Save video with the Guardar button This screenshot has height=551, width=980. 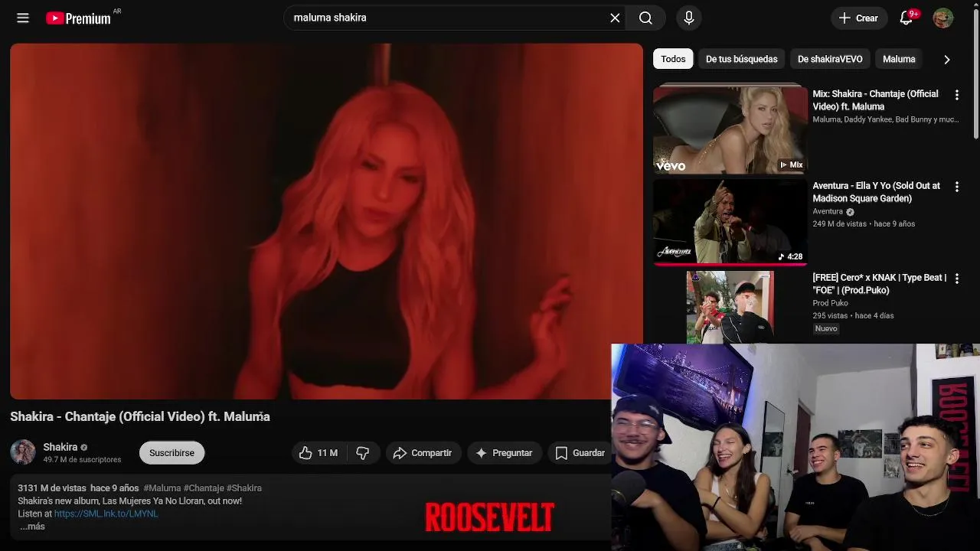(580, 453)
